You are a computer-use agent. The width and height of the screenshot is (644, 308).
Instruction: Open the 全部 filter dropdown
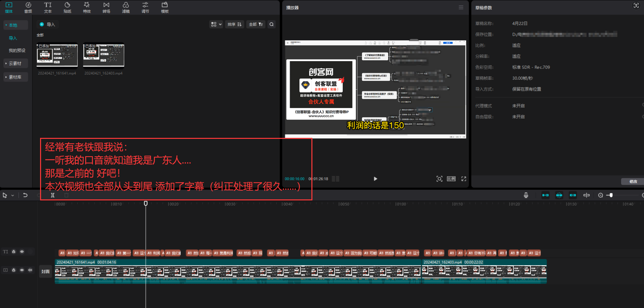click(256, 24)
